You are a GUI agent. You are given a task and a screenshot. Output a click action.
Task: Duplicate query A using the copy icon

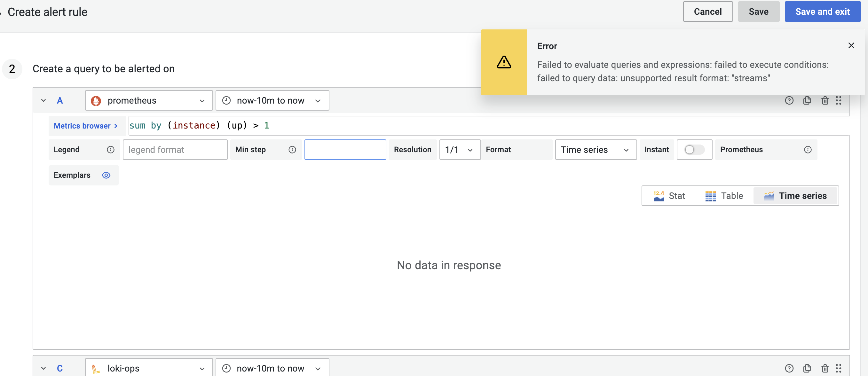(x=807, y=100)
